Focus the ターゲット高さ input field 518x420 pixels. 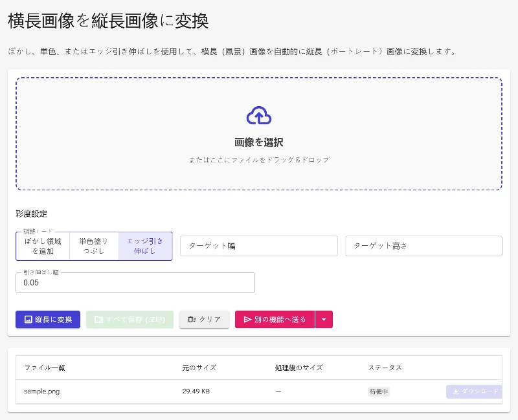[423, 246]
